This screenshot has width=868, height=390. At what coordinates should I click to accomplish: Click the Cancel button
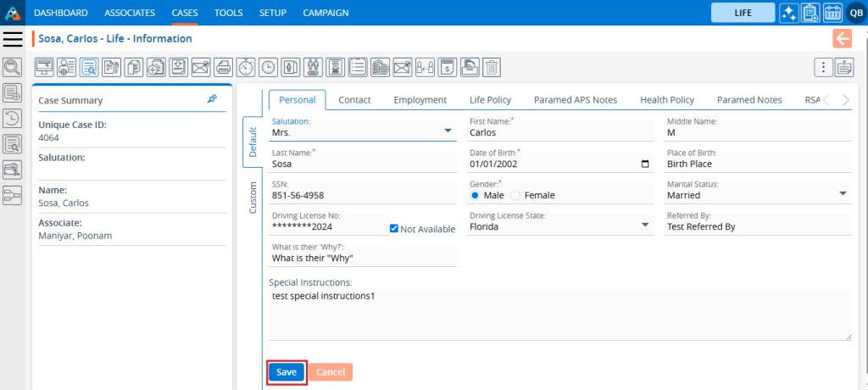click(330, 372)
